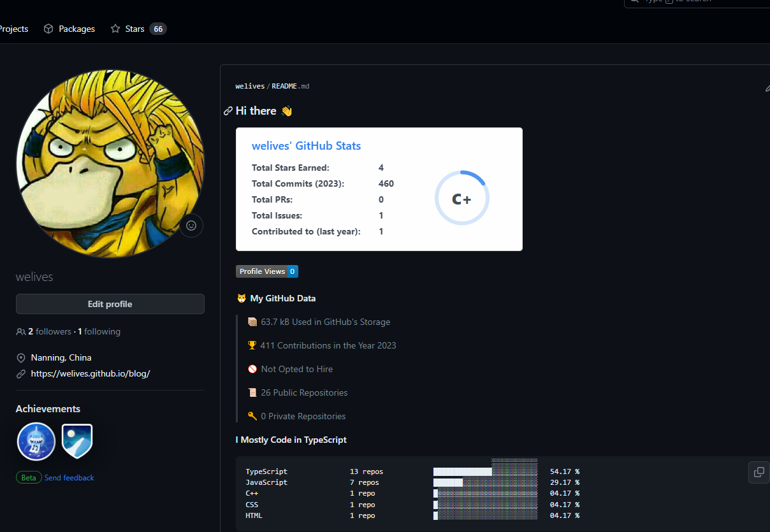Click the My GitHub Data heading
Screen dimensions: 770x532
282,298
